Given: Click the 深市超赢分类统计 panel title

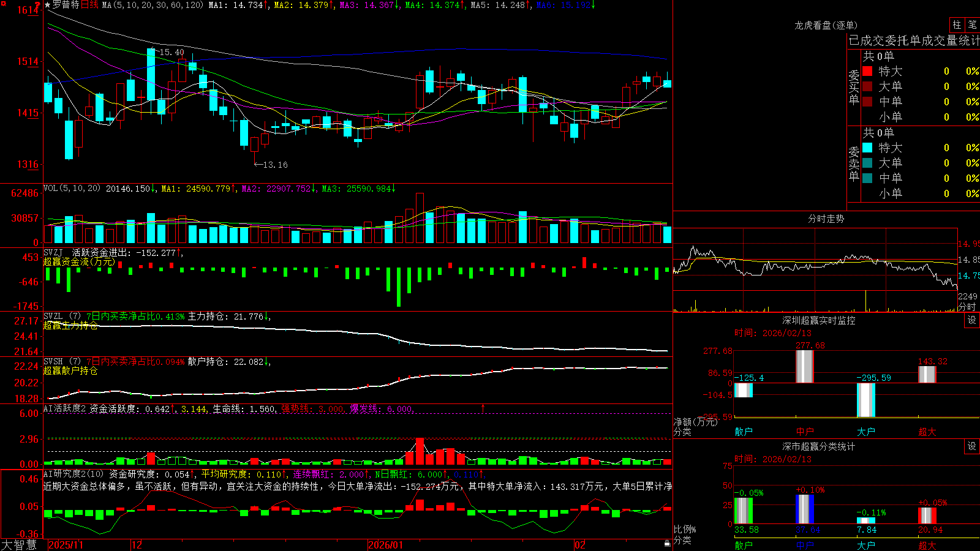Looking at the screenshot, I should point(819,446).
